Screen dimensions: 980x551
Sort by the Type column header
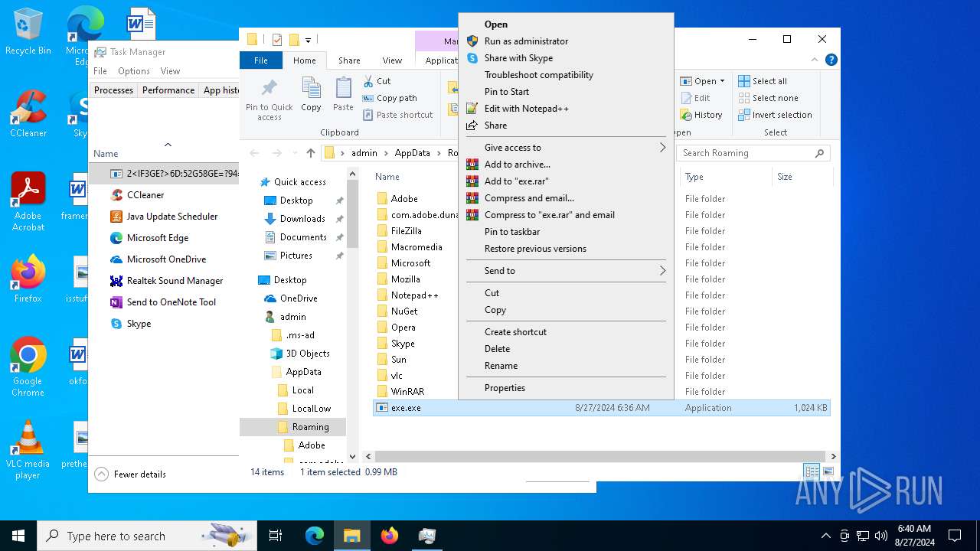[726, 177]
